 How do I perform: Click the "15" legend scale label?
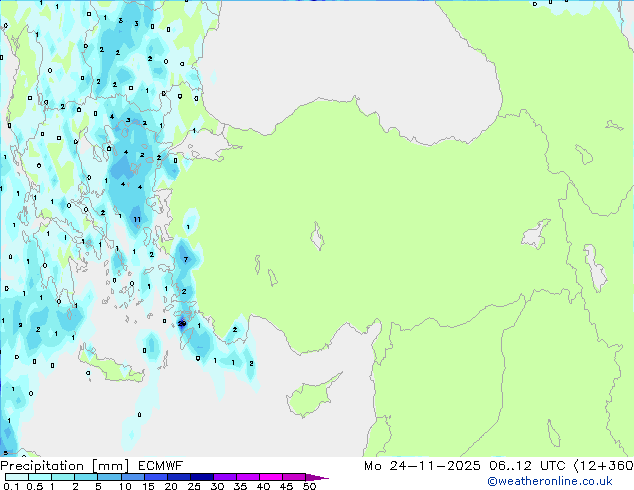148,486
